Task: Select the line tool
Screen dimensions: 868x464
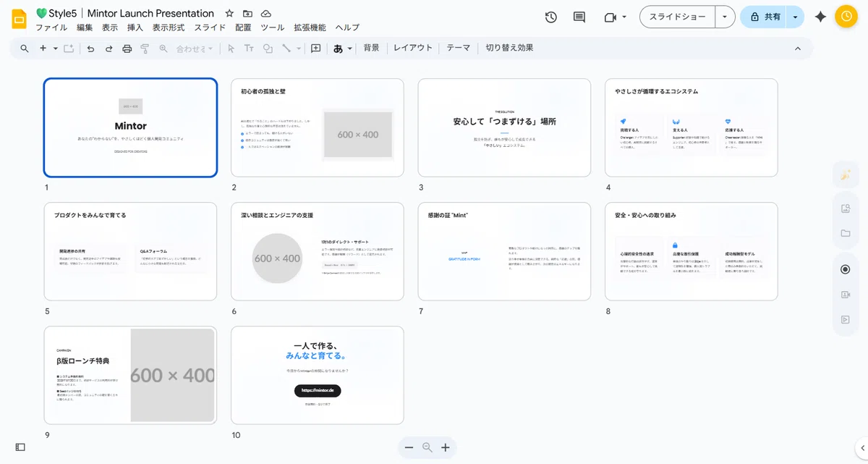Action: click(x=286, y=48)
